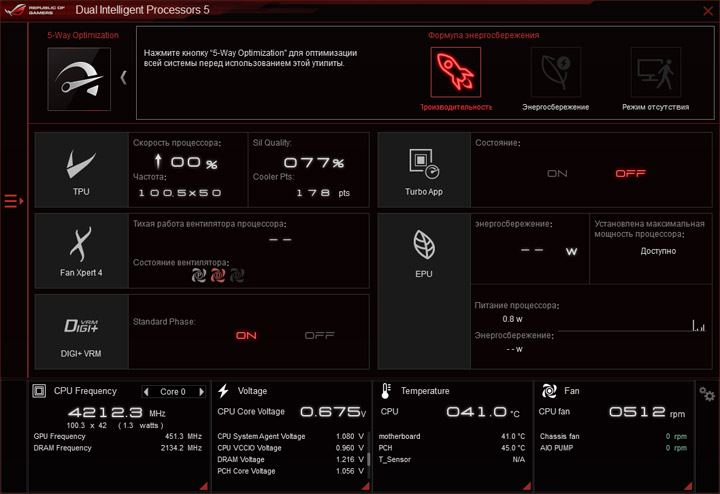Click the DRAM Voltage row

click(x=290, y=460)
